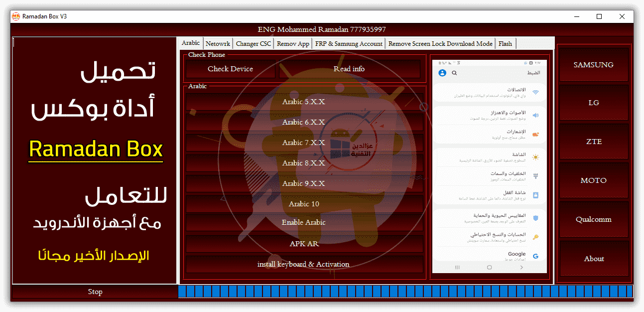Close the Ramadan Box V3 window

point(622,16)
